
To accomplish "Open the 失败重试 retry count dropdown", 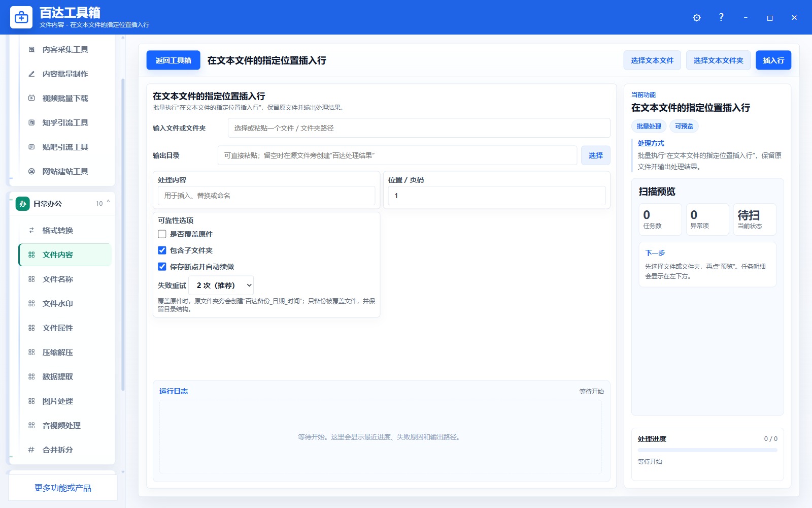I will pos(221,285).
